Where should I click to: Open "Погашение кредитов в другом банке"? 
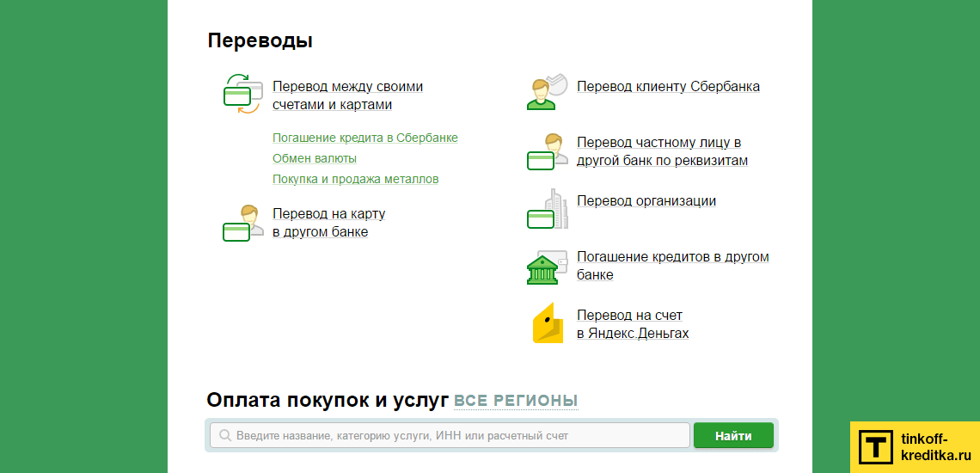pyautogui.click(x=672, y=266)
